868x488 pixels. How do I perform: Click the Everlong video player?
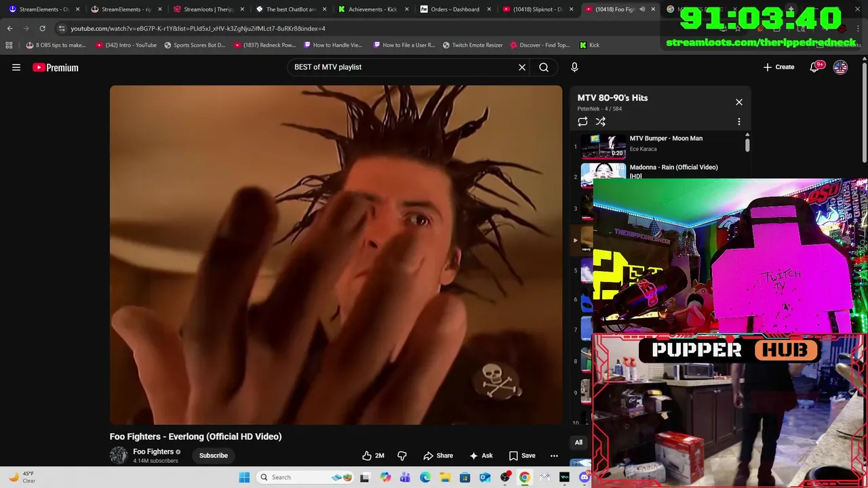coord(336,255)
